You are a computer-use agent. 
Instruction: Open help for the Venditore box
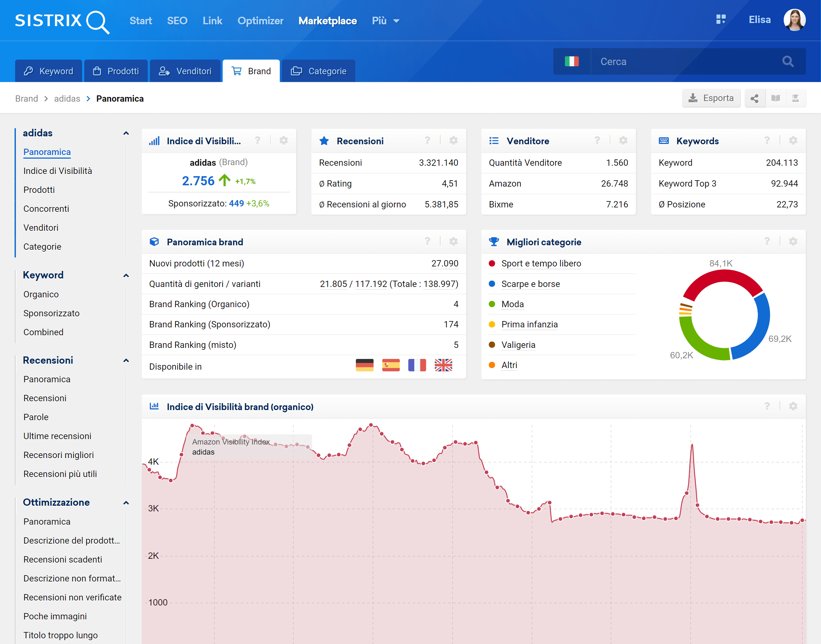597,141
